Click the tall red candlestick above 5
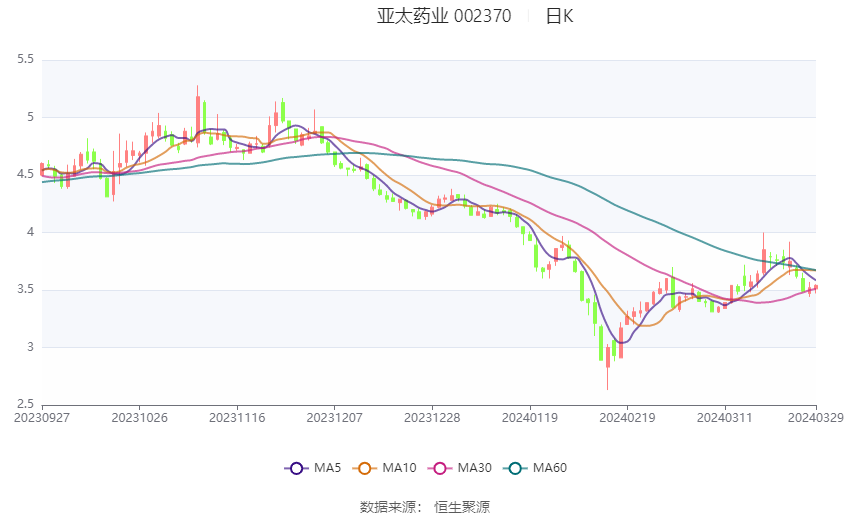This screenshot has height=517, width=850. (x=197, y=115)
